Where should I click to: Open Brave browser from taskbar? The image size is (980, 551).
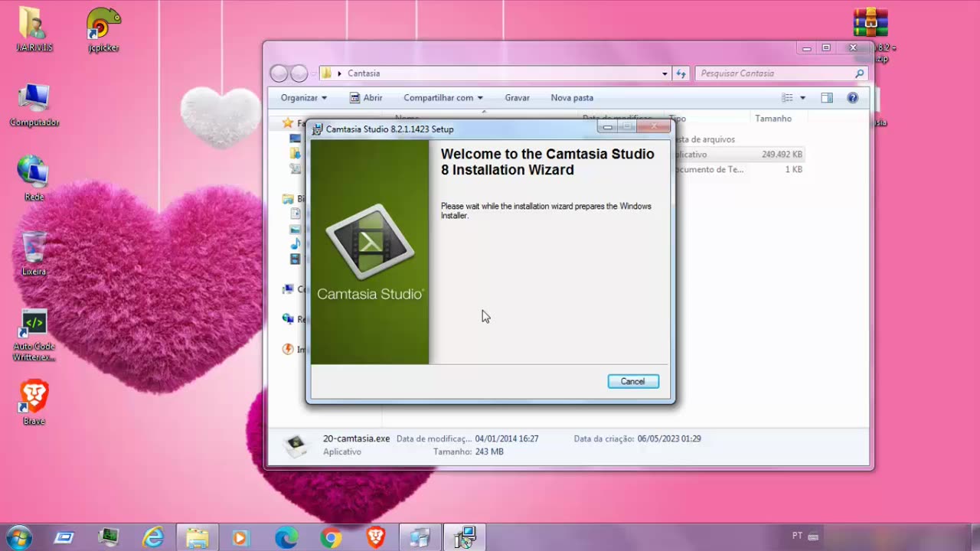pos(375,538)
